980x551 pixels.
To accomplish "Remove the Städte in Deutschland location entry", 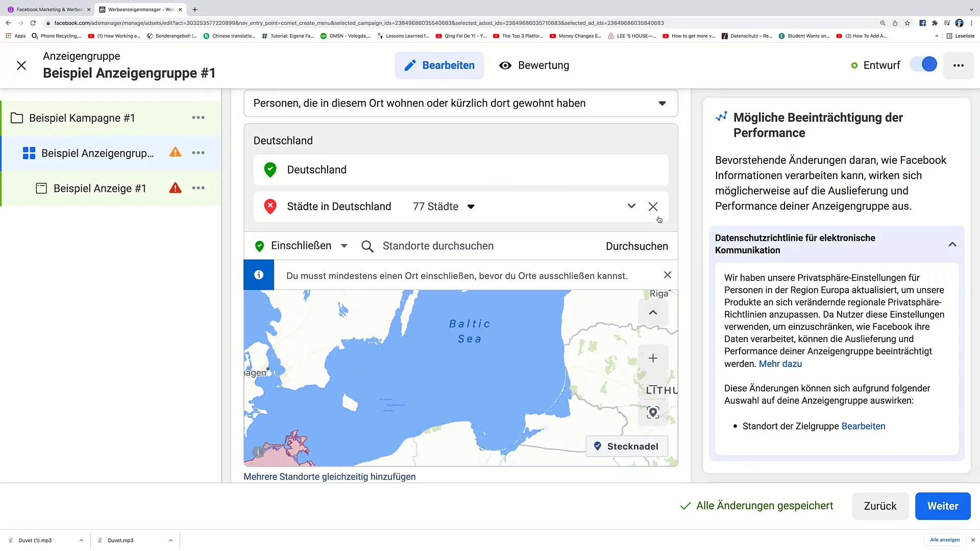I will [x=653, y=207].
